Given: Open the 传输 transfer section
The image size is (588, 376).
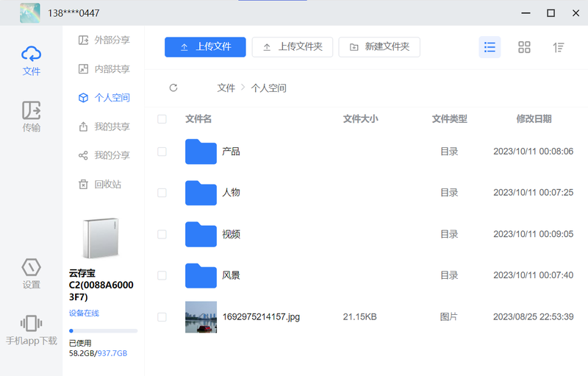Looking at the screenshot, I should click(31, 117).
